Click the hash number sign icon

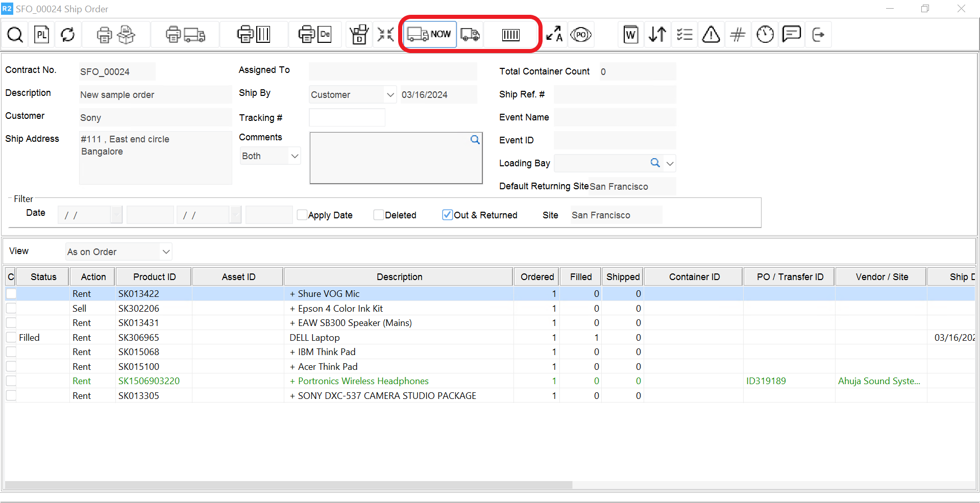coord(738,35)
